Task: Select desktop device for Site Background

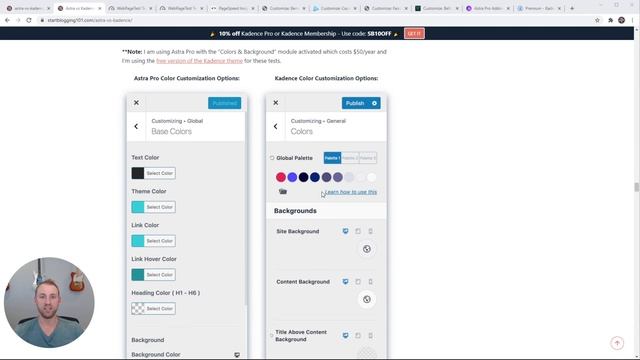Action: point(345,231)
